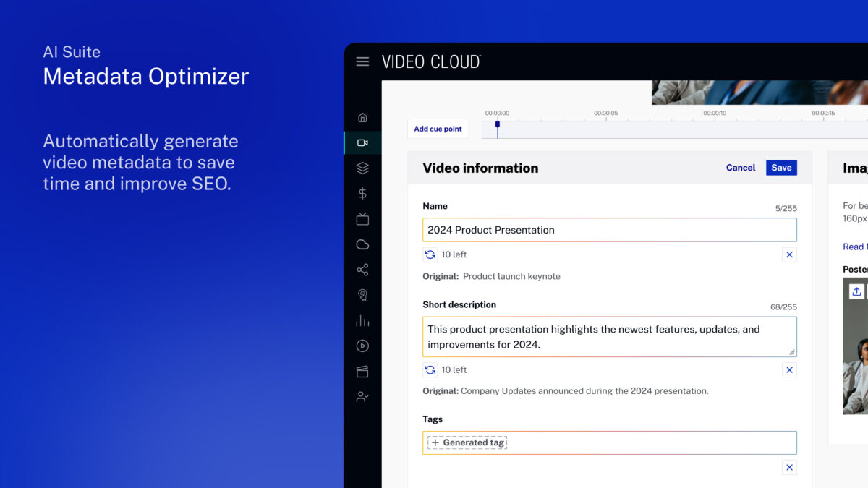Viewport: 868px width, 488px height.
Task: Cancel editing the video information
Action: click(740, 167)
